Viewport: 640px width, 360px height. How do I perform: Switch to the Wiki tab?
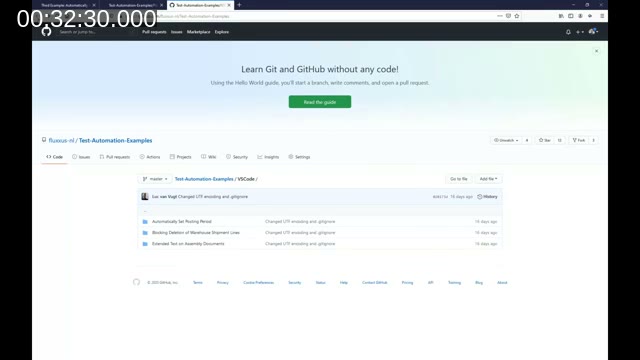[x=209, y=157]
